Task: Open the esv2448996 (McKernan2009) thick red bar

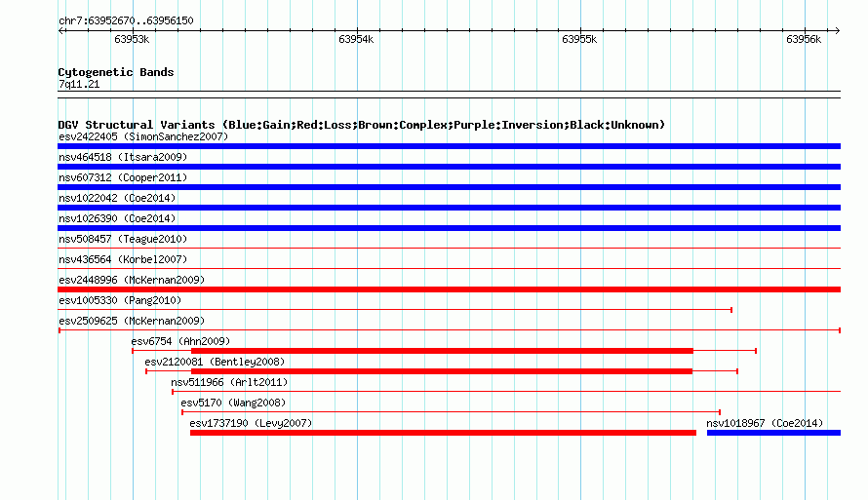Action: [449, 289]
